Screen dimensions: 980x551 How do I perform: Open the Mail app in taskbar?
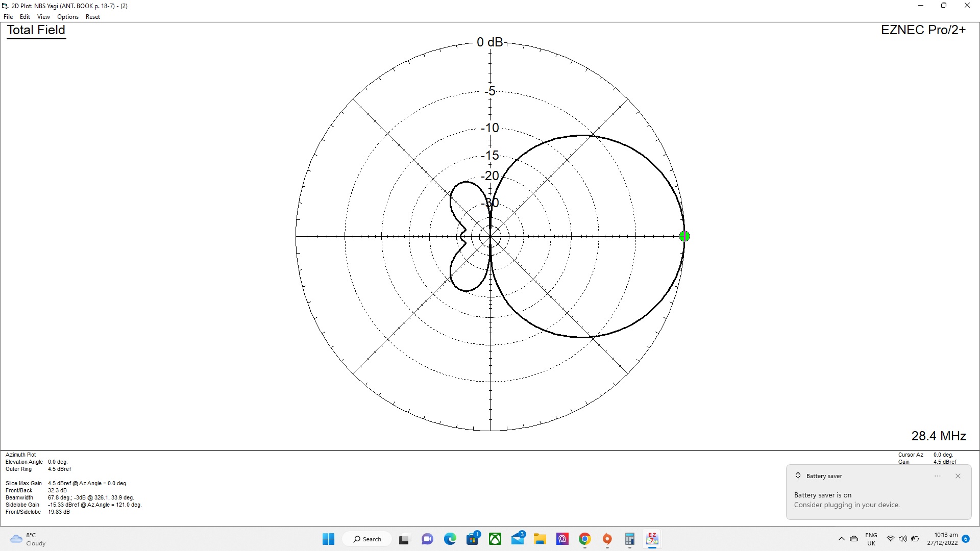tap(518, 539)
